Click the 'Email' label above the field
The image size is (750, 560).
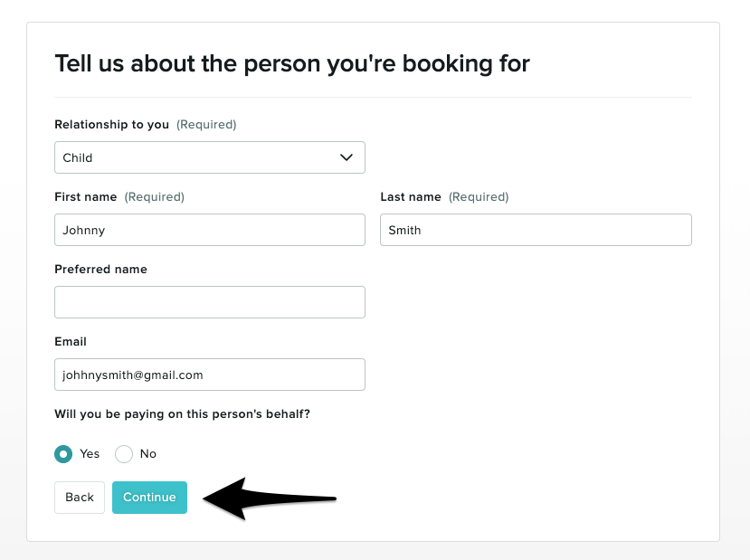pos(71,342)
